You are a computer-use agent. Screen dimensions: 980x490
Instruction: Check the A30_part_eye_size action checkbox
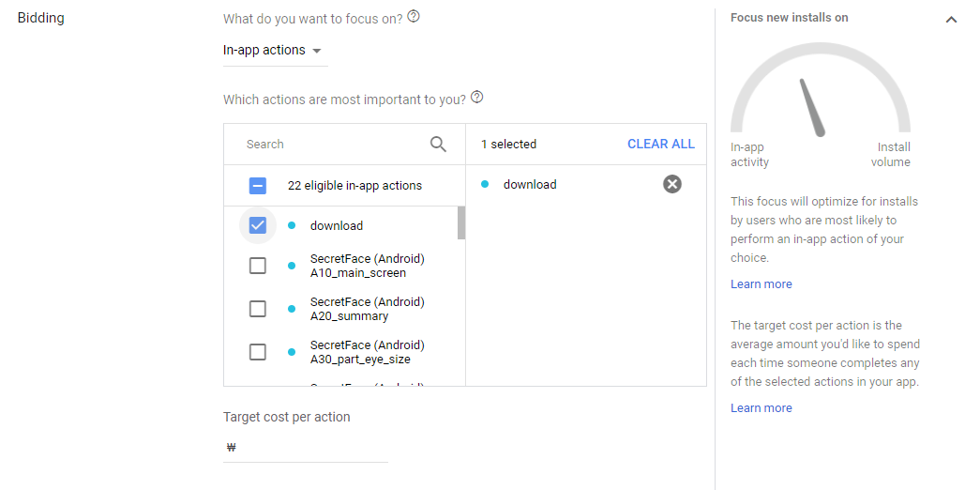[258, 352]
